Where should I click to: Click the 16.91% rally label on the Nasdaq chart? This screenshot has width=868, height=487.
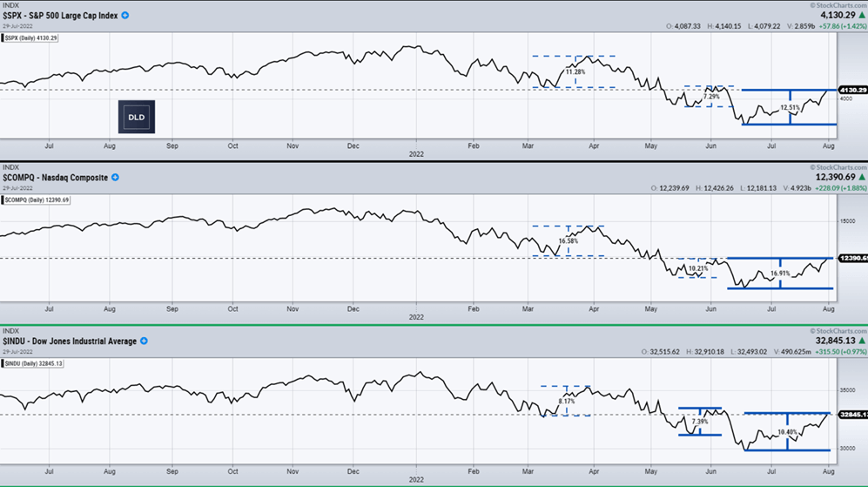780,274
